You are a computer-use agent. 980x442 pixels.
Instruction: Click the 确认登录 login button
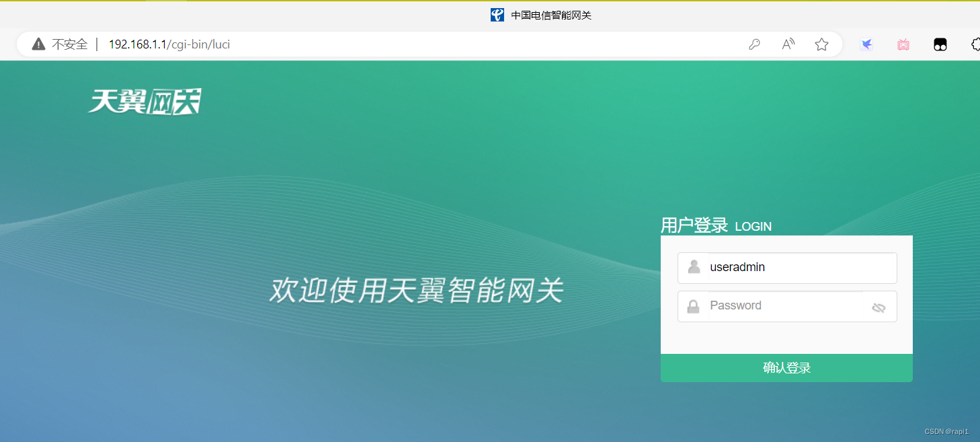point(786,368)
